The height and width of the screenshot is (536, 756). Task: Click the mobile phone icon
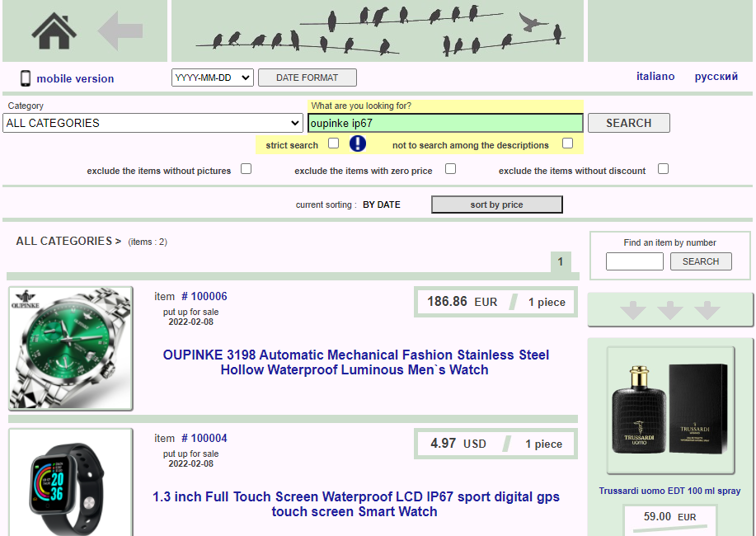point(26,78)
